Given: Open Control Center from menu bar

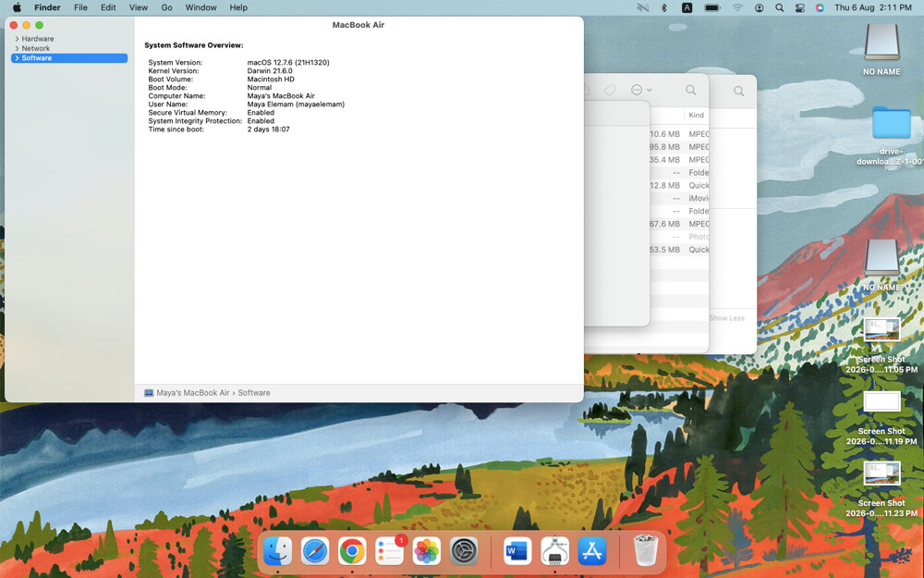Looking at the screenshot, I should coord(799,7).
